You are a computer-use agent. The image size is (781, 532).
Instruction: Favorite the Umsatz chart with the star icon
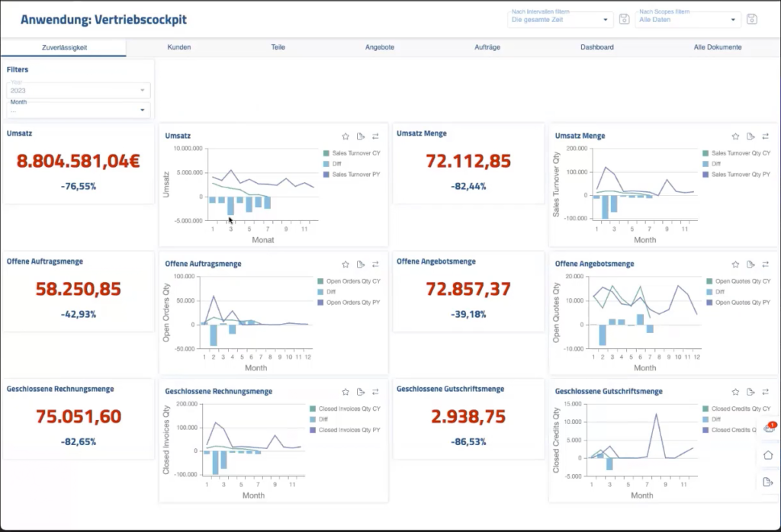tap(346, 136)
